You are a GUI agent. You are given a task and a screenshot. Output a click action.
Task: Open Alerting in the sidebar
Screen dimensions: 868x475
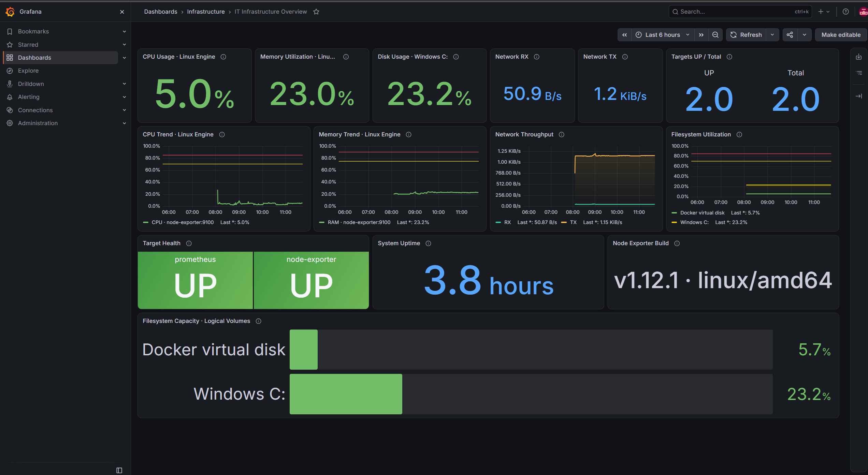coord(29,97)
